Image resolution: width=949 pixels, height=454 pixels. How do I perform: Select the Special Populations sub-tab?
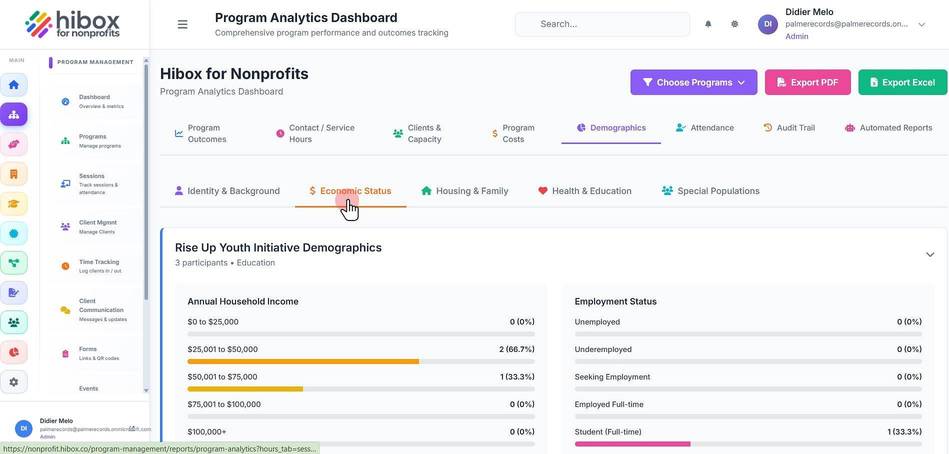(711, 191)
